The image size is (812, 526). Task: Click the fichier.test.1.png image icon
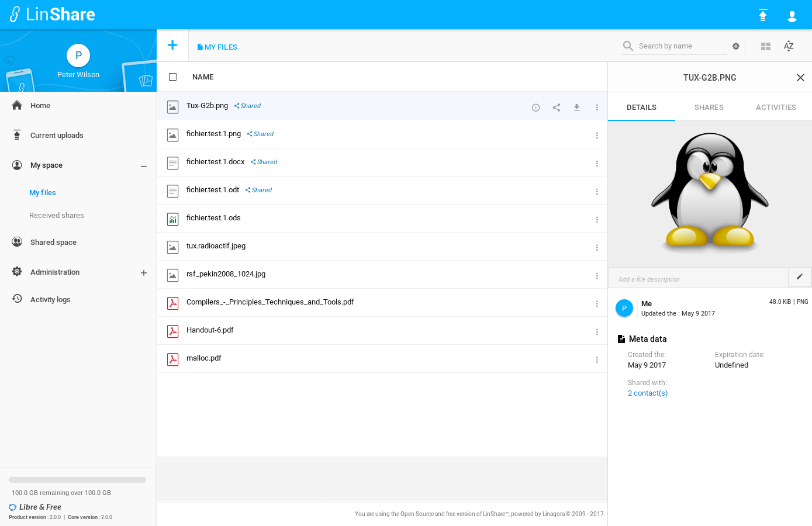pyautogui.click(x=172, y=135)
